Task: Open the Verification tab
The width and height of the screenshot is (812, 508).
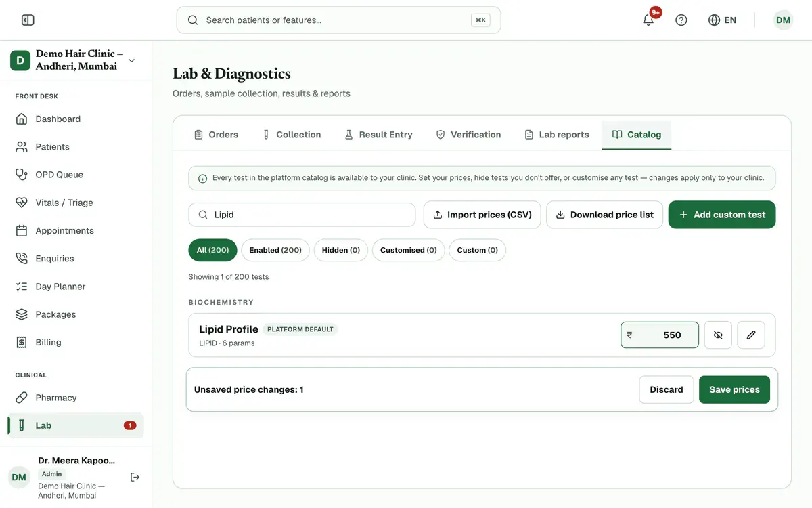Action: click(468, 135)
